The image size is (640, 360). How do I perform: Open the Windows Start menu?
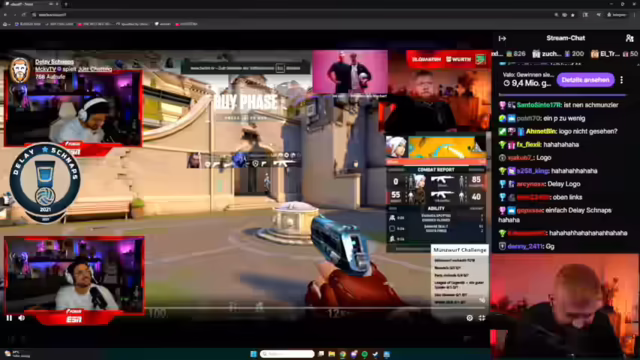click(253, 354)
